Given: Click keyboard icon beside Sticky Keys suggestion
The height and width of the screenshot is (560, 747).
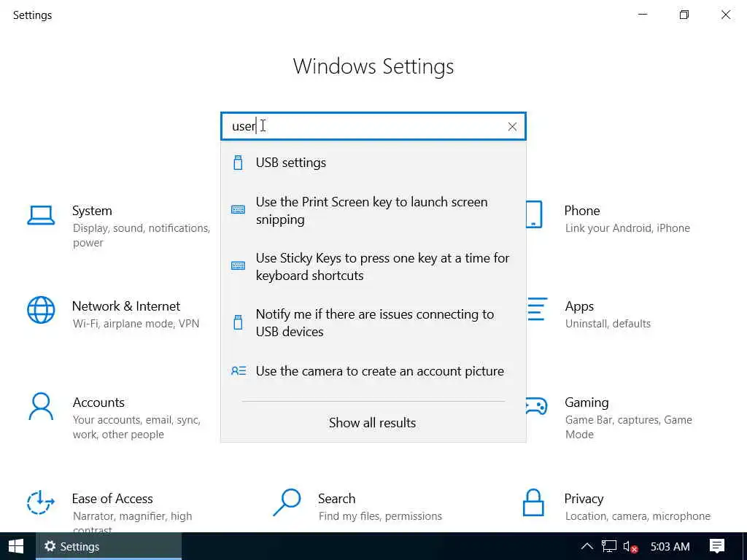Looking at the screenshot, I should click(x=238, y=265).
